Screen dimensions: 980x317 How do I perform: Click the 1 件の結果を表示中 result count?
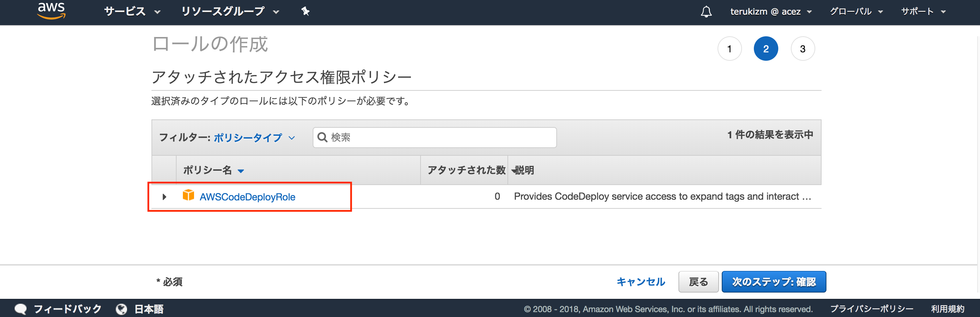770,134
